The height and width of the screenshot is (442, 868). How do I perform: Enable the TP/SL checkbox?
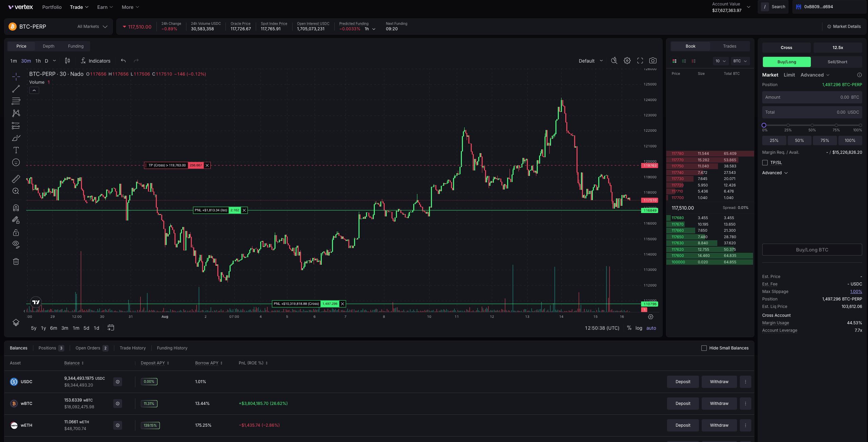pyautogui.click(x=765, y=163)
